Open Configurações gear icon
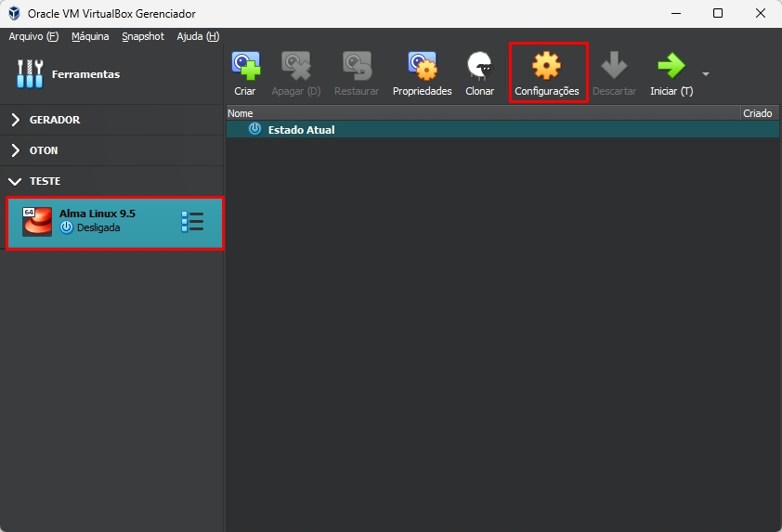Image resolution: width=782 pixels, height=532 pixels. (547, 66)
